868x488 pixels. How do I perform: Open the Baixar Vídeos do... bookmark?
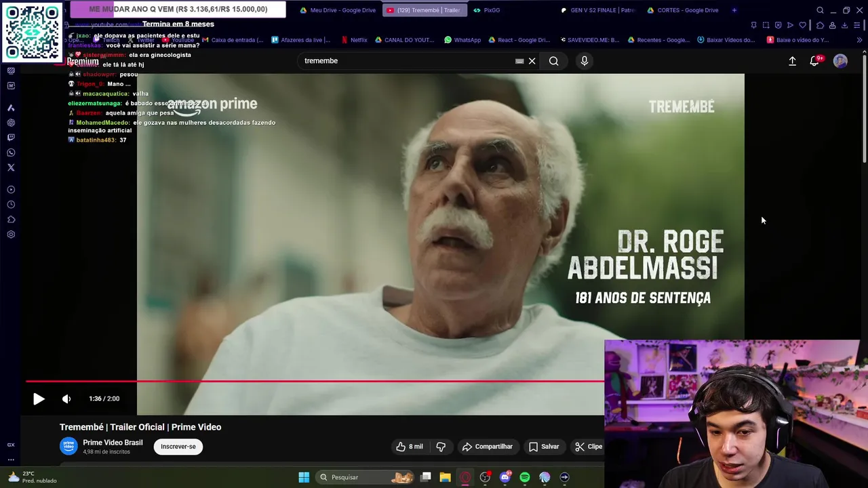726,40
